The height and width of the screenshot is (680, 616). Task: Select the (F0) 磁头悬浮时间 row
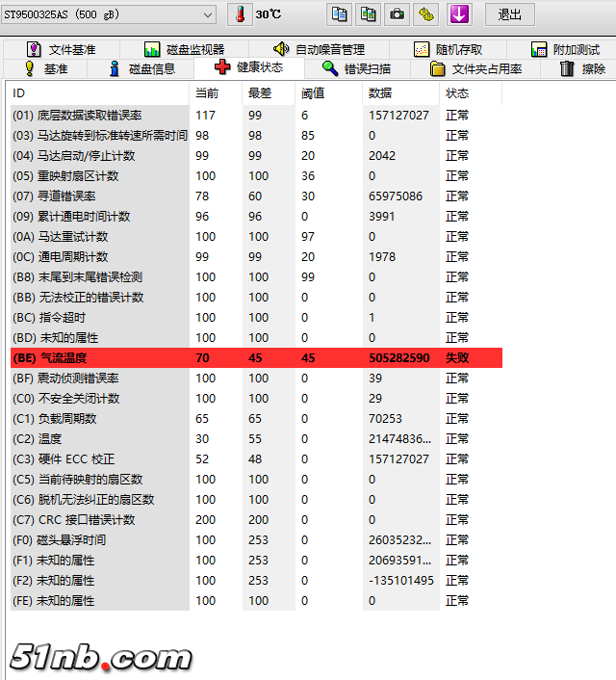click(x=256, y=540)
